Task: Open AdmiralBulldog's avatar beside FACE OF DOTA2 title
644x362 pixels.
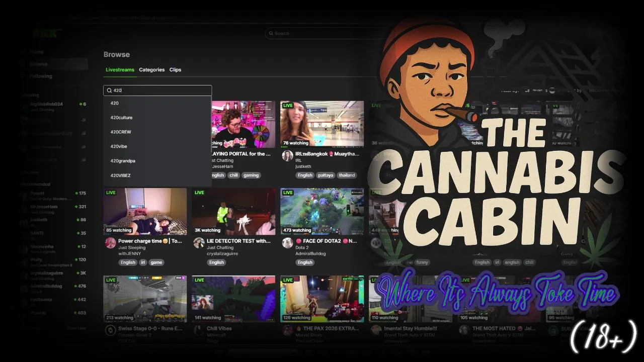Action: coord(287,243)
